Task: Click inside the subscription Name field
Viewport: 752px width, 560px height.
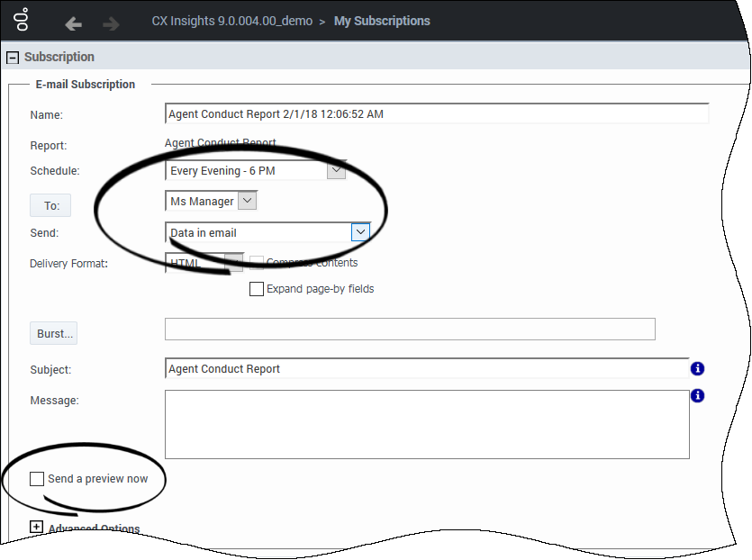Action: click(x=360, y=113)
